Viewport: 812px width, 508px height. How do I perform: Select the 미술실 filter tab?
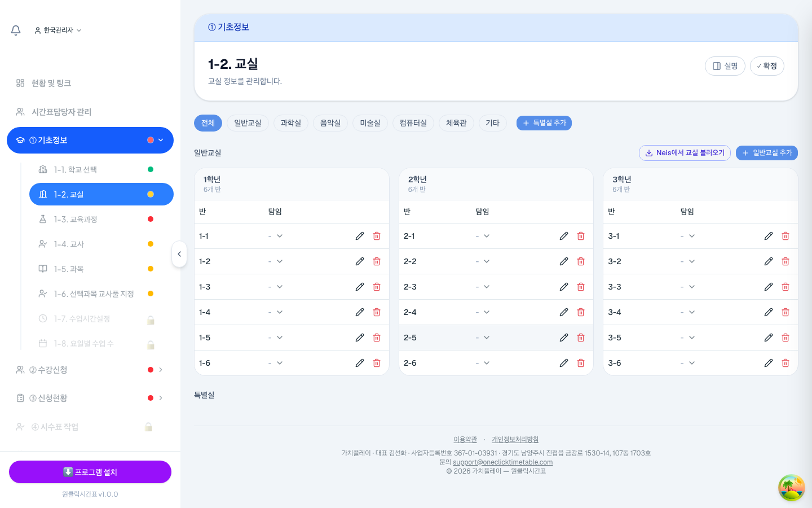point(370,123)
